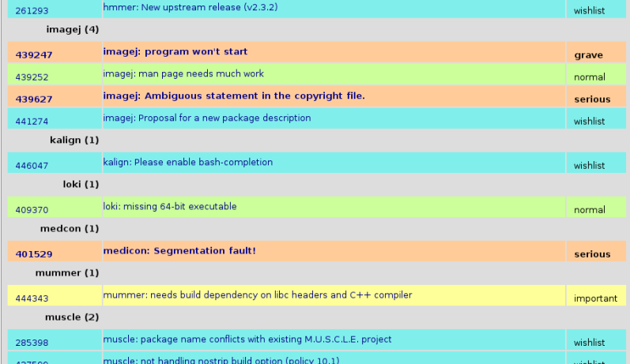Image resolution: width=630 pixels, height=364 pixels.
Task: Open bug number 439247
Action: (x=34, y=55)
